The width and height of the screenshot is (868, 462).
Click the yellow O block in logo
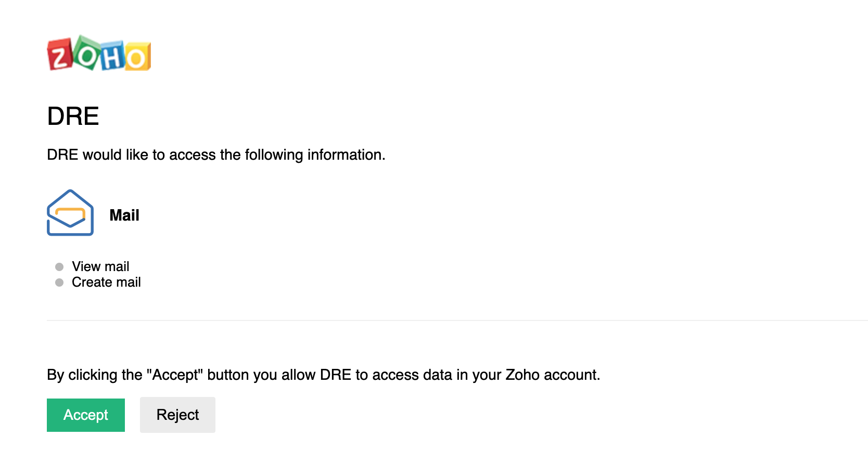(137, 56)
